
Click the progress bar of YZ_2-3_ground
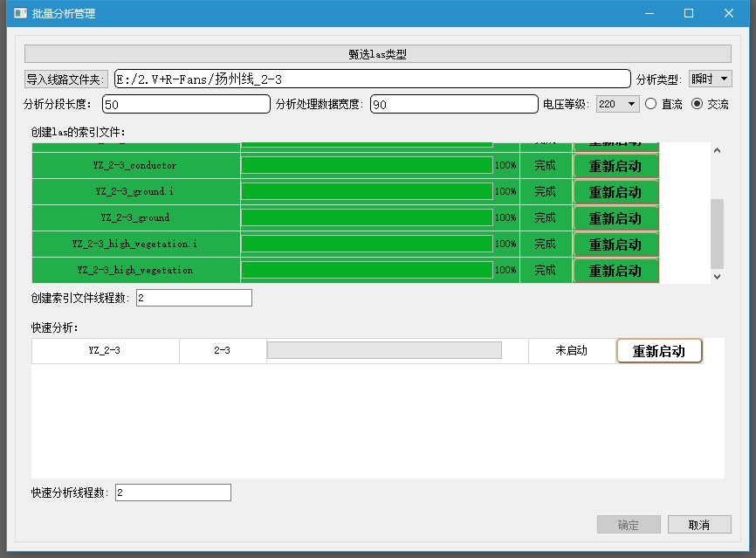(x=367, y=217)
